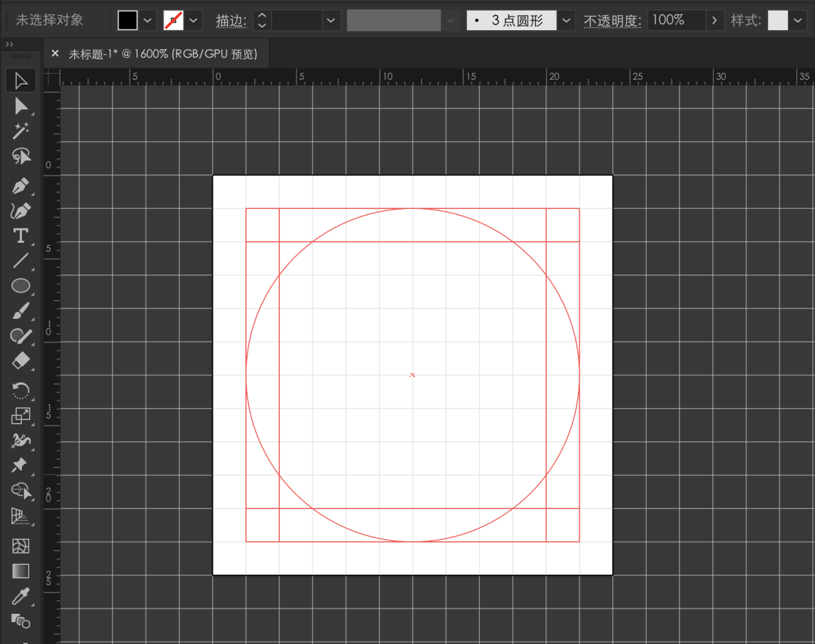This screenshot has height=644, width=815.
Task: Click the 样式 graphic style swatch
Action: 777,20
